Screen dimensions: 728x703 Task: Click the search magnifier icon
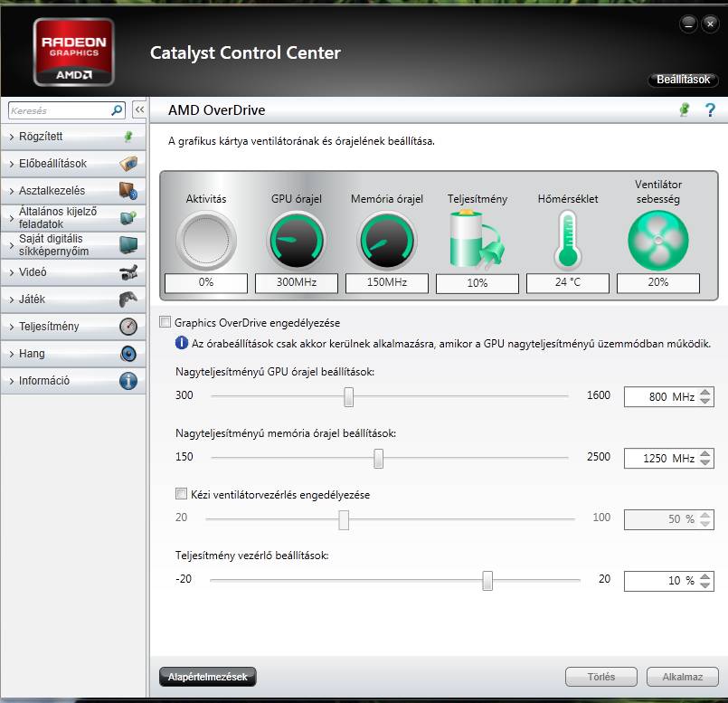pyautogui.click(x=117, y=110)
